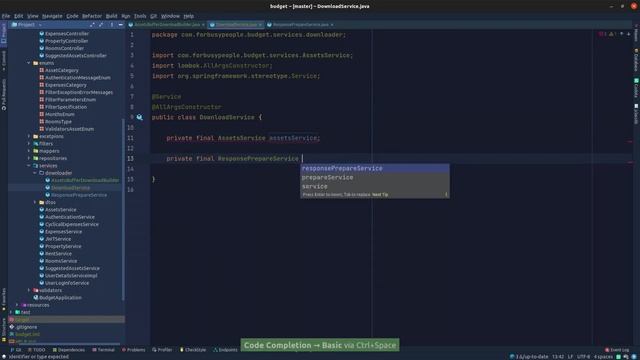This screenshot has width=640, height=360.
Task: Collapse the downloader package
Action: click(35, 173)
